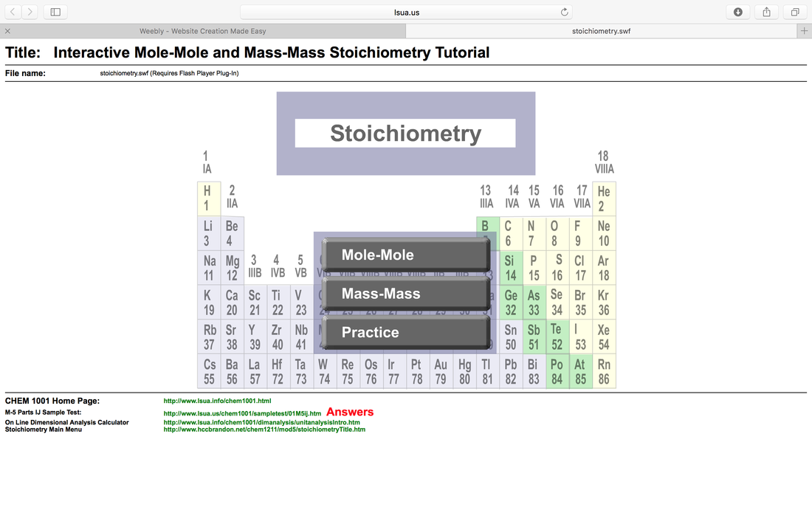The image size is (812, 507).
Task: Open the chem1001.html home page link
Action: (217, 401)
